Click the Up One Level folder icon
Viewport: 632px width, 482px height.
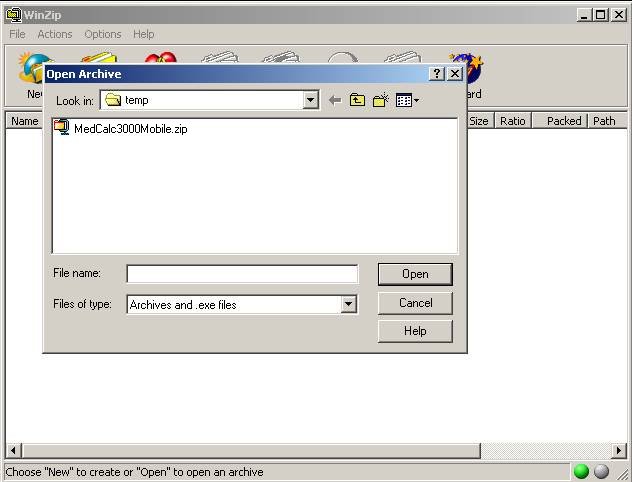point(357,100)
